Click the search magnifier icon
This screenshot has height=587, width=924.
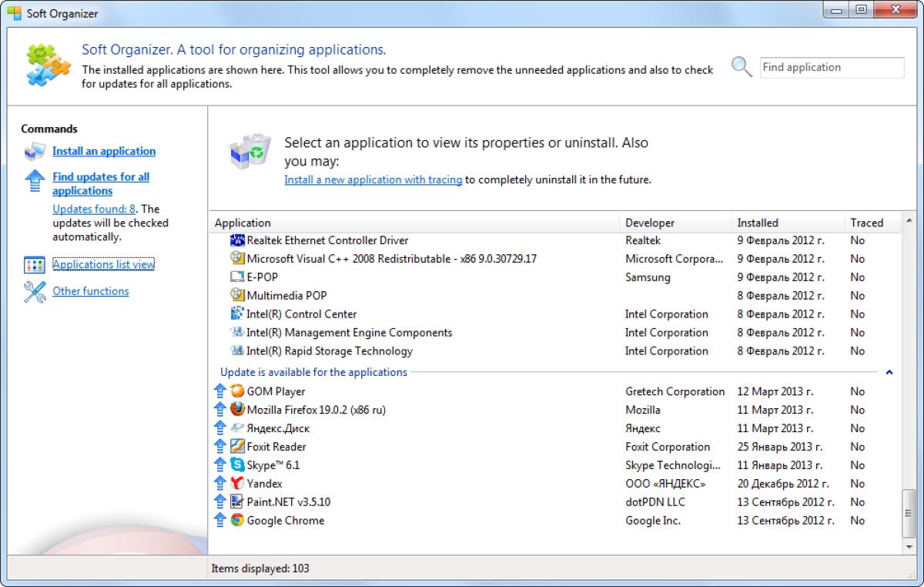(x=740, y=67)
